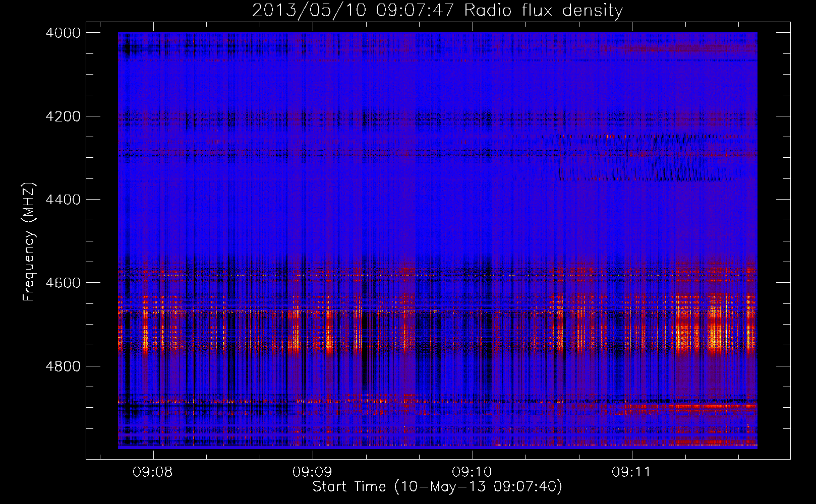
Task: Click the 09:10 time tick label
Action: pyautogui.click(x=472, y=472)
